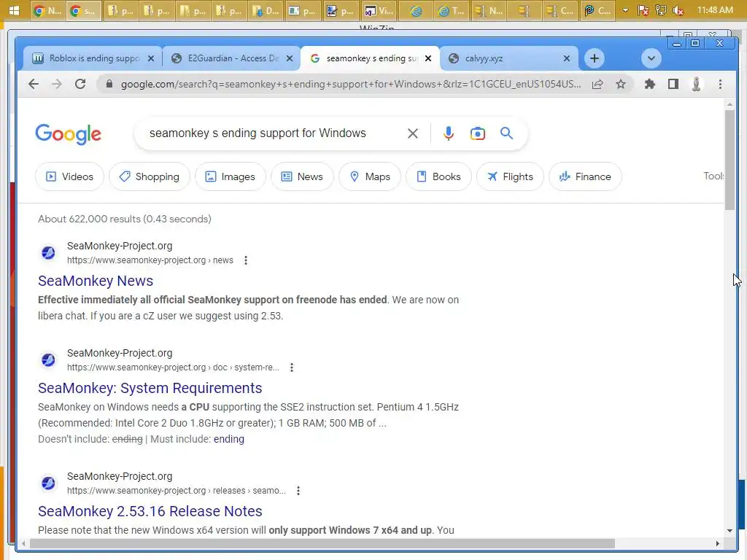
Task: Go to the Google logo homepage
Action: point(68,134)
